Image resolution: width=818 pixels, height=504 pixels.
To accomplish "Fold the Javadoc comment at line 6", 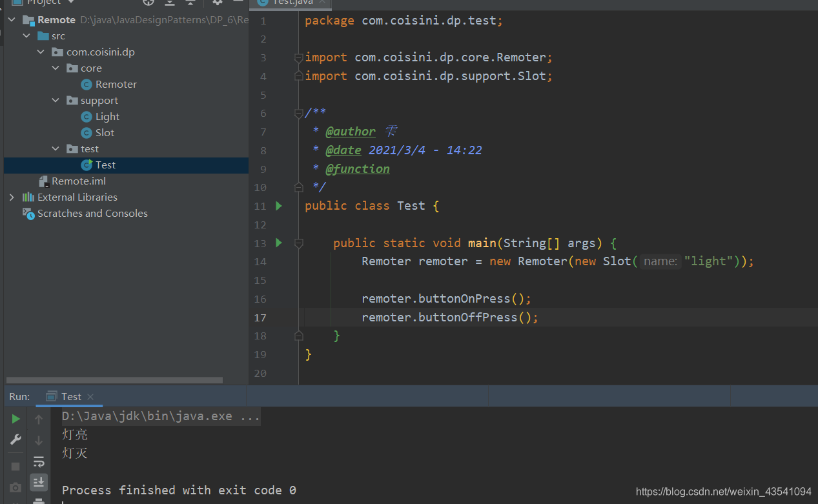I will click(x=298, y=114).
